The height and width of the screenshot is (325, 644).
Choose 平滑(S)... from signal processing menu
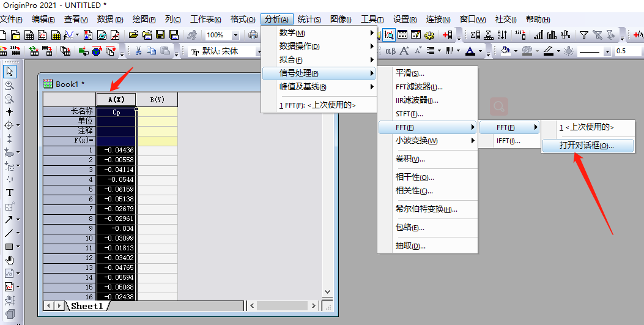tap(427, 73)
